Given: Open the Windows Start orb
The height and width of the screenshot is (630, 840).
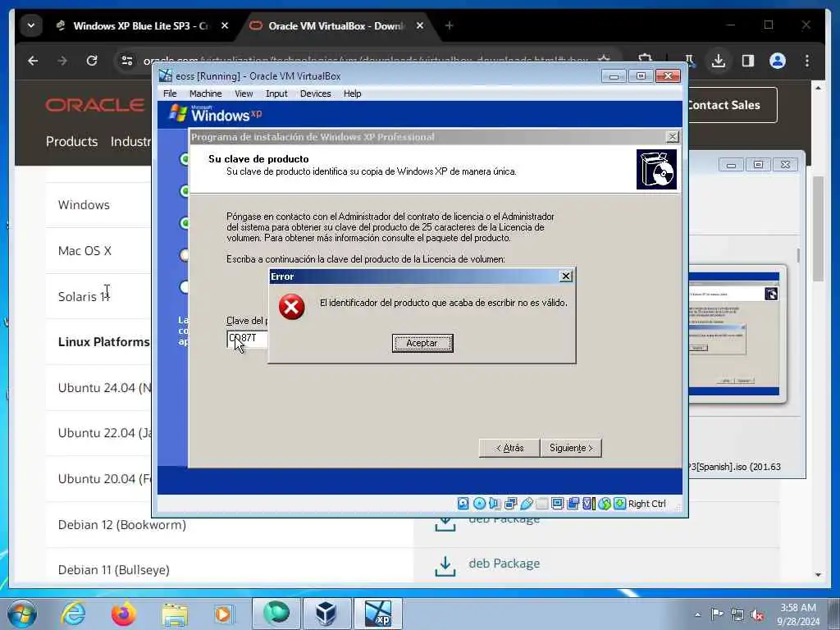Looking at the screenshot, I should point(22,614).
